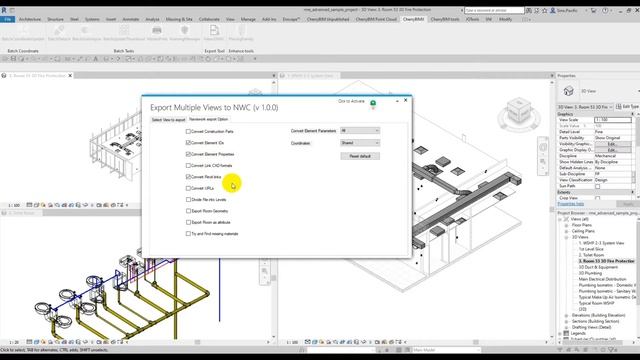Click the Text (A) tool in quick access toolbar
The width and height of the screenshot is (640, 360).
pyautogui.click(x=96, y=59)
